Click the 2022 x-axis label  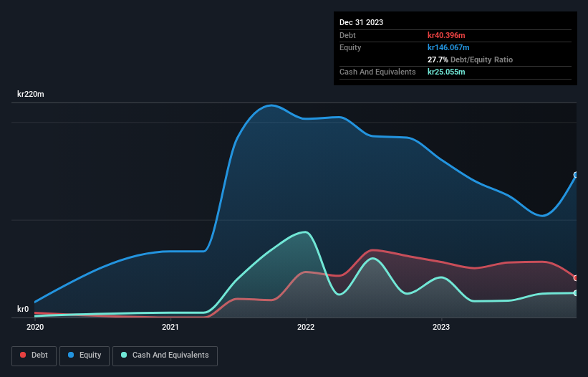pos(306,327)
